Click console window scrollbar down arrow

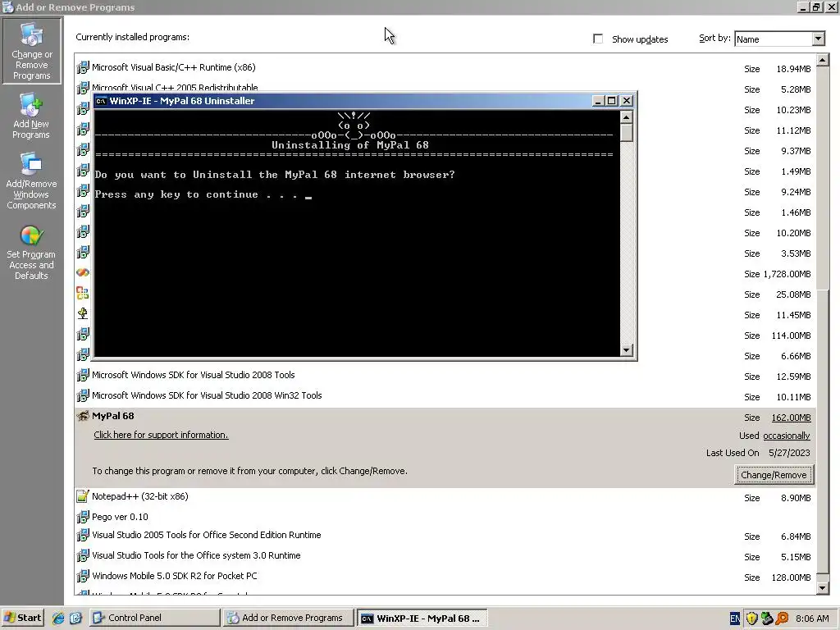(626, 349)
